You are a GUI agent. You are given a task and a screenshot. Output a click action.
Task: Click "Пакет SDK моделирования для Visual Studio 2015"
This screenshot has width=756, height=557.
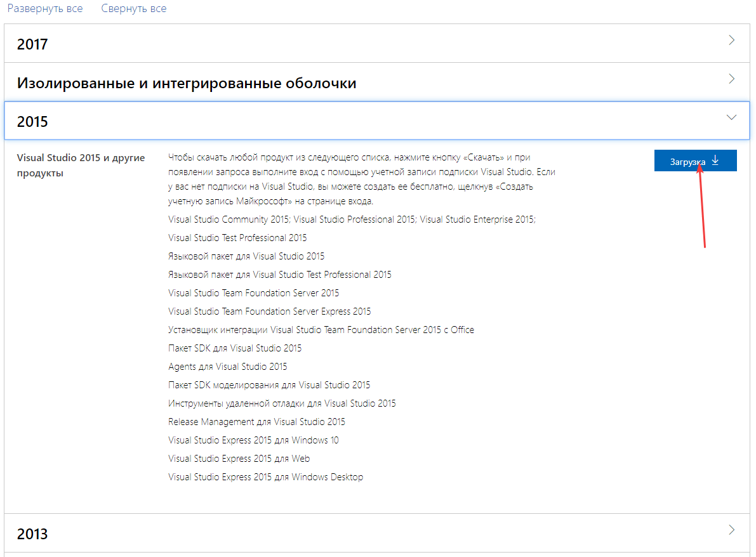point(269,385)
